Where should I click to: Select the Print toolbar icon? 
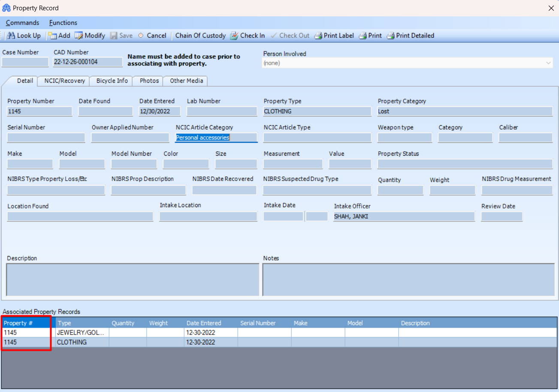(x=370, y=36)
